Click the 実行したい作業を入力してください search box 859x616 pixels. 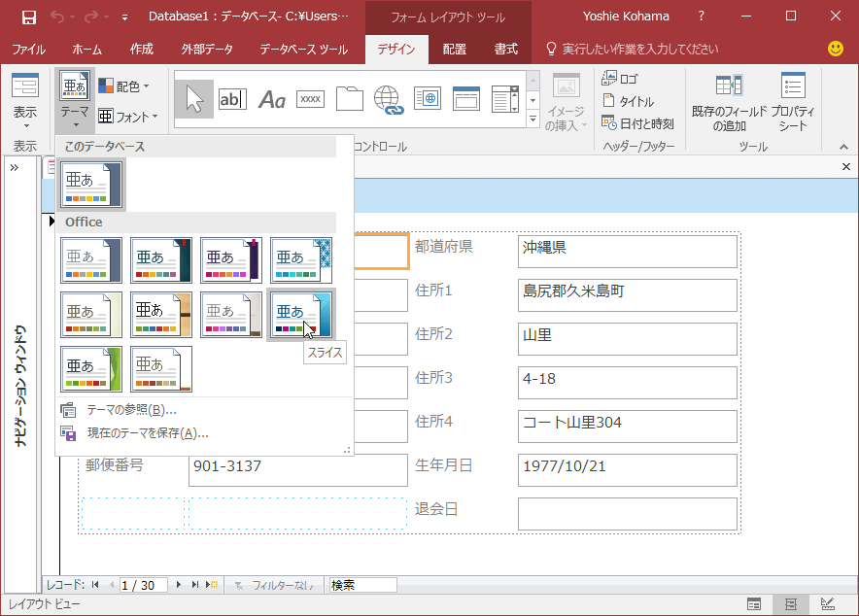(633, 50)
